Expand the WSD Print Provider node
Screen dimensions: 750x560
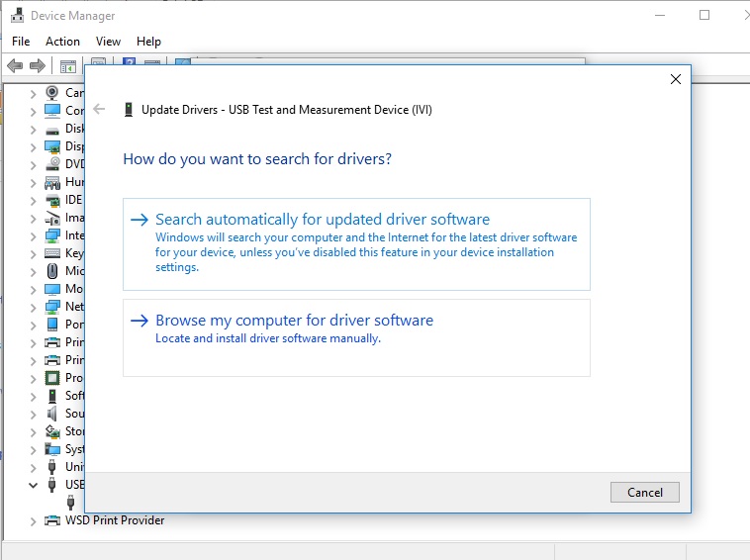click(33, 520)
